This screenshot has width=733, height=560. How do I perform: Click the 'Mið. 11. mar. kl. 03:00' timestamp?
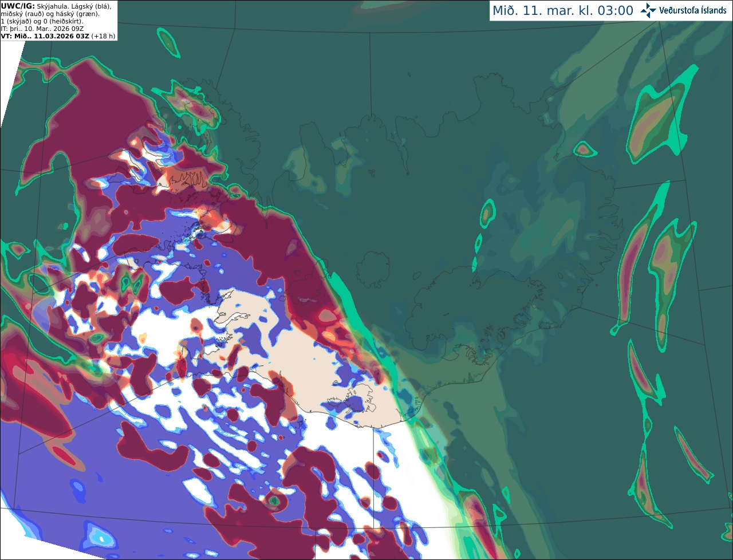pos(563,11)
